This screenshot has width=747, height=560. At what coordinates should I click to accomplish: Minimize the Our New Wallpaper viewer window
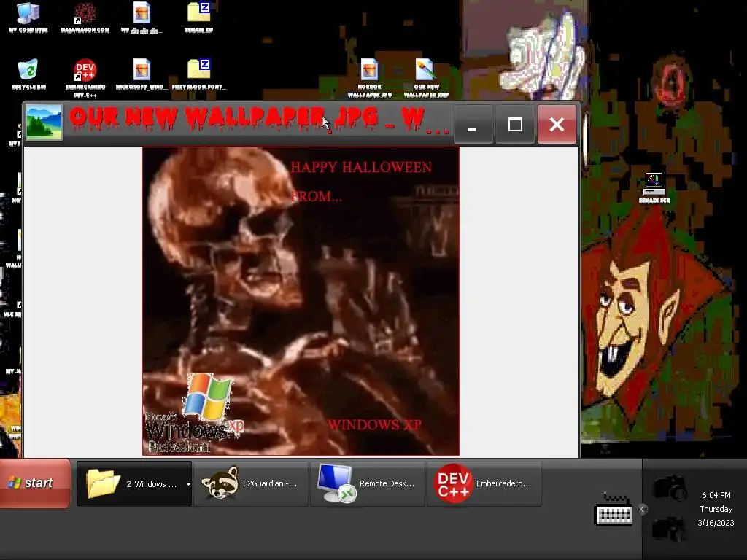click(x=473, y=124)
